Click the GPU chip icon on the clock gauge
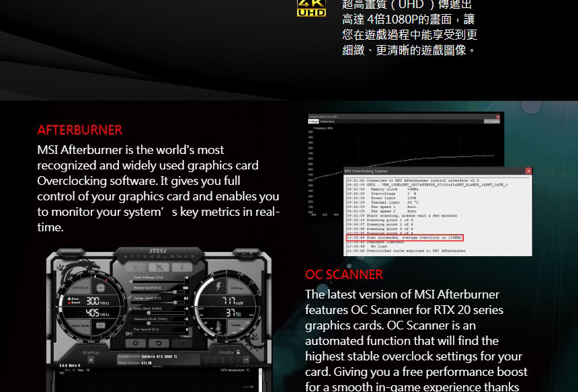 pos(100,288)
